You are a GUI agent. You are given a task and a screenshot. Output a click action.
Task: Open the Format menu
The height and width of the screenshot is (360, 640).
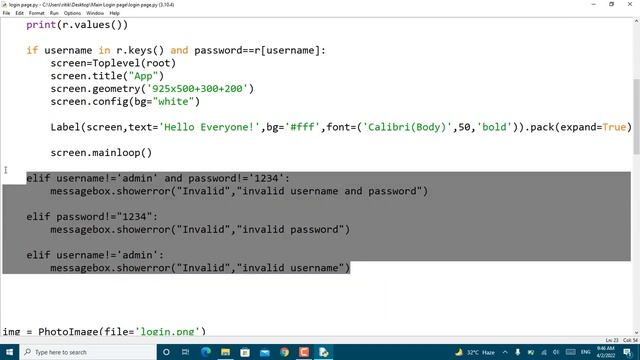36,13
